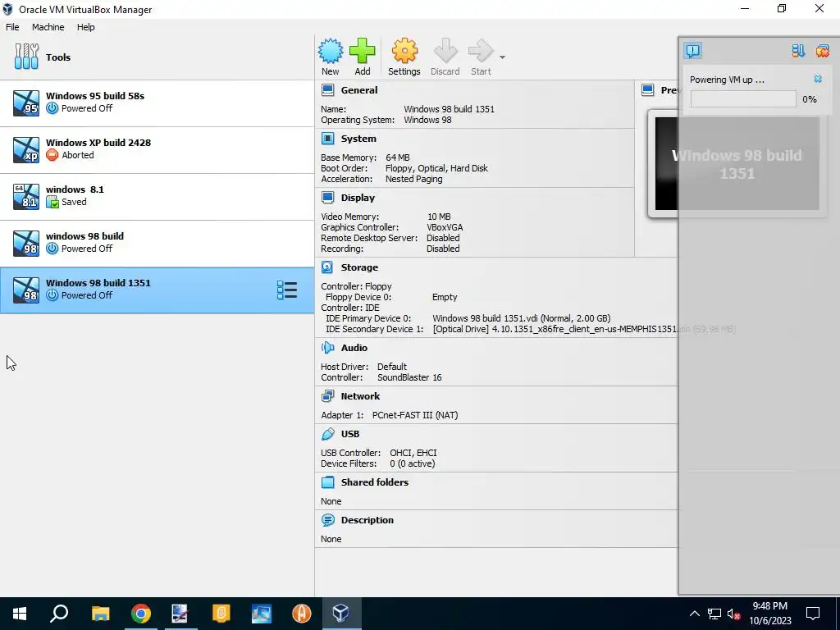Open the Windows action center icon

[813, 614]
